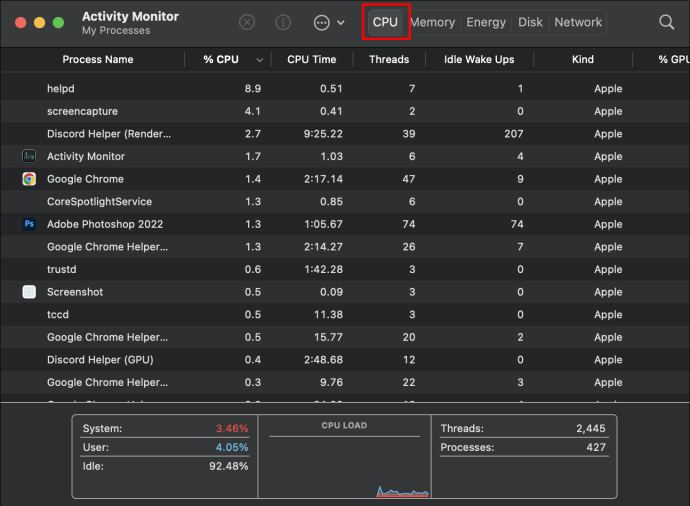Select the tccd process row
Viewport: 690px width, 506px height.
[x=345, y=315]
